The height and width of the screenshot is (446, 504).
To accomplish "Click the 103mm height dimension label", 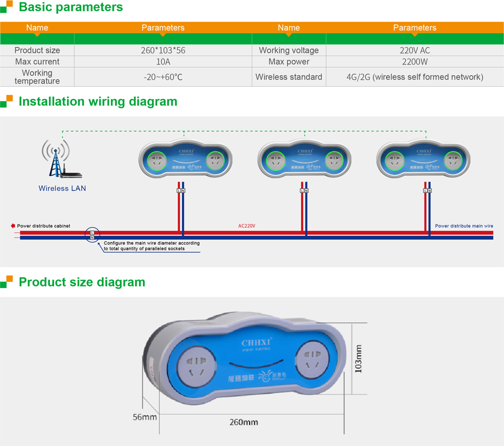I will click(359, 359).
